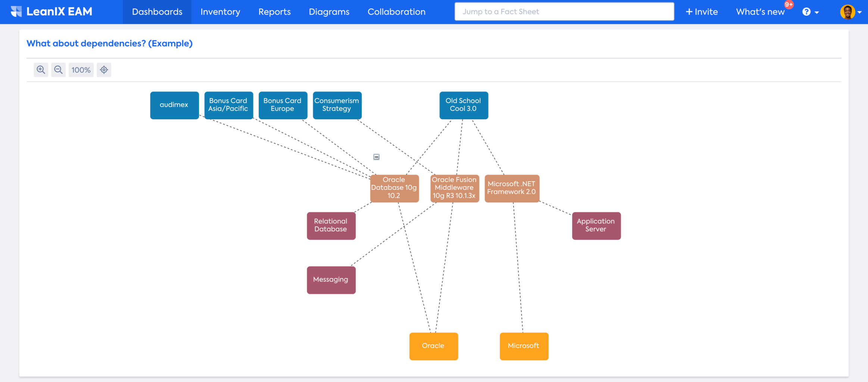
Task: Select the Old School Cool 3.0 node
Action: (463, 105)
